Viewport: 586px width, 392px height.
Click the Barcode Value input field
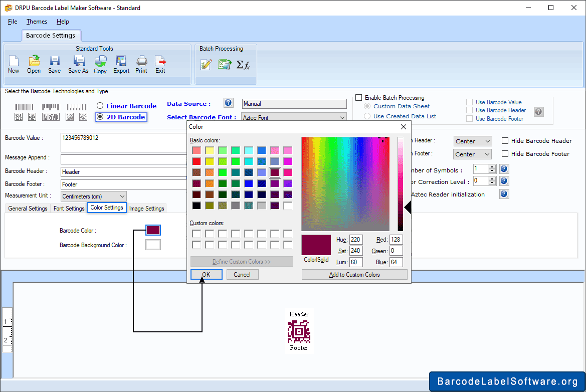click(x=124, y=142)
